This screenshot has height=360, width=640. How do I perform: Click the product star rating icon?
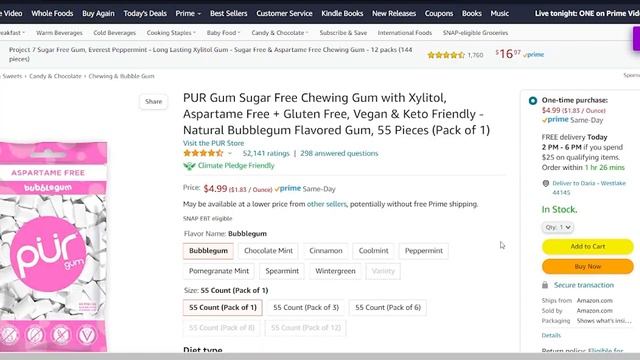(203, 153)
